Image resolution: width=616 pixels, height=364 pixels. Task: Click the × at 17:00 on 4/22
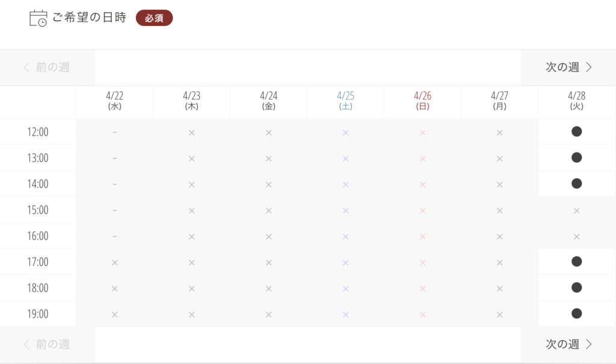click(114, 262)
